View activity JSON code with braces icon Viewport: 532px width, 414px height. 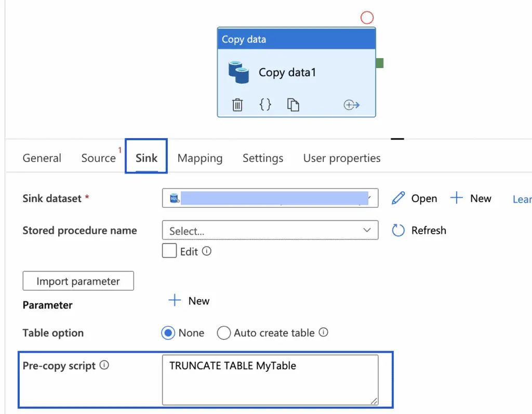[265, 104]
